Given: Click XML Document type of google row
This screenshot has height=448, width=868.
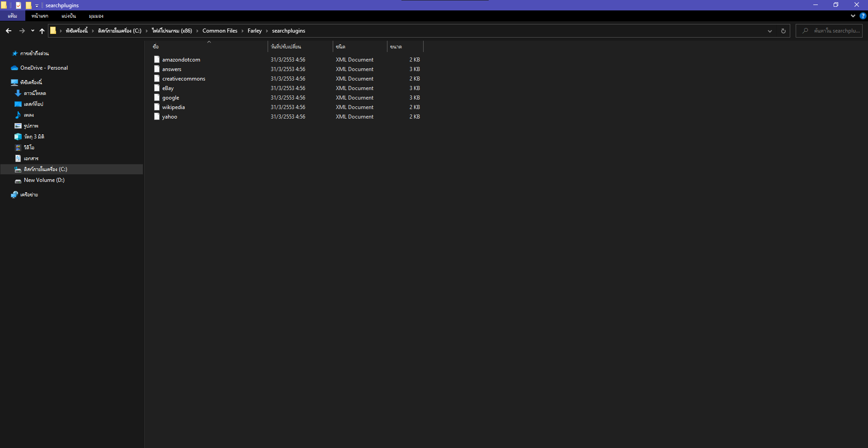Looking at the screenshot, I should point(354,98).
